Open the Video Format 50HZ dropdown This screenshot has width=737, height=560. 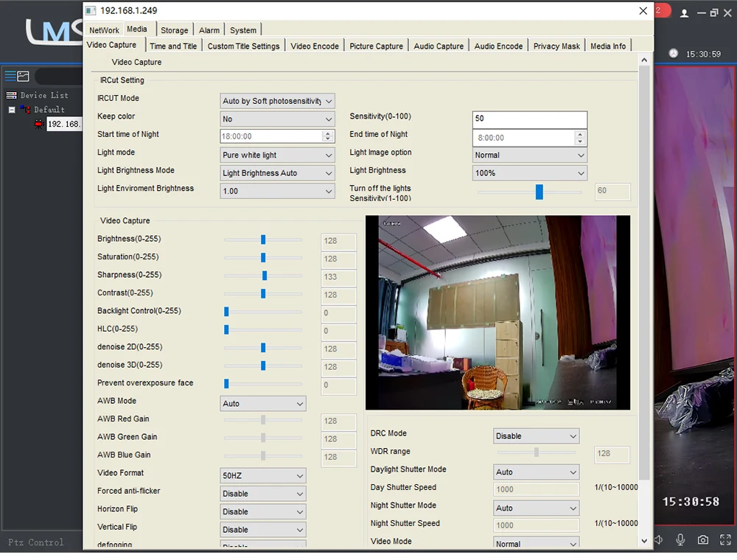[263, 475]
